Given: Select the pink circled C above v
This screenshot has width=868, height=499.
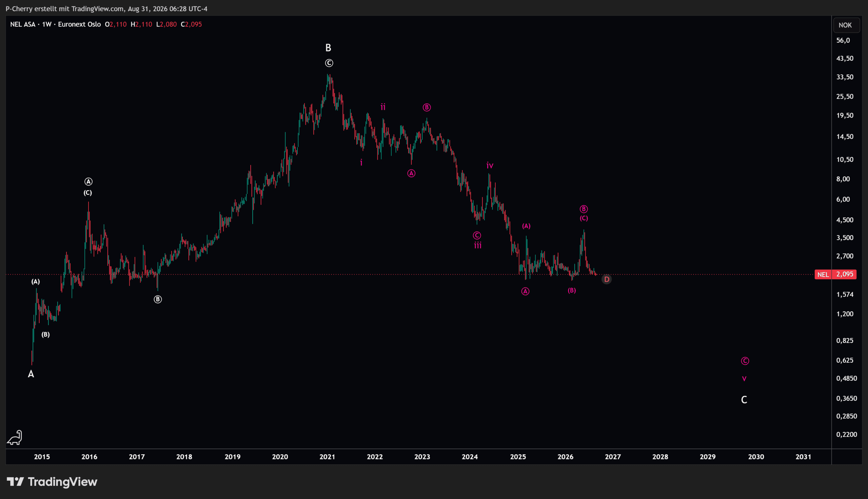Looking at the screenshot, I should point(745,361).
